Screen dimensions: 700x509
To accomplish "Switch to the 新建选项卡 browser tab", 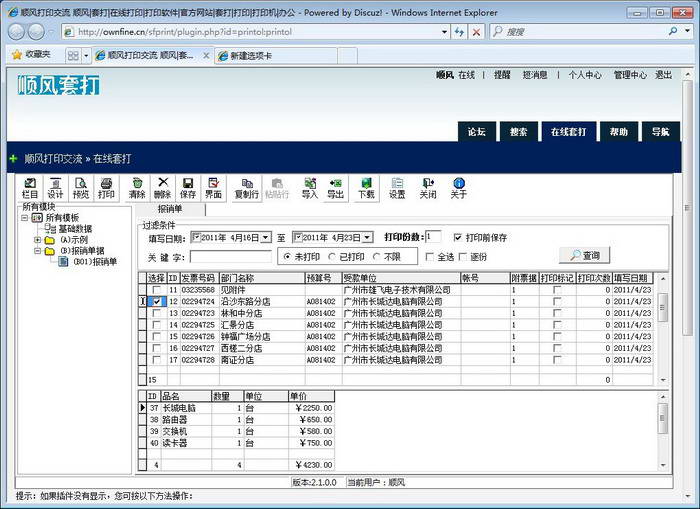I will (276, 56).
